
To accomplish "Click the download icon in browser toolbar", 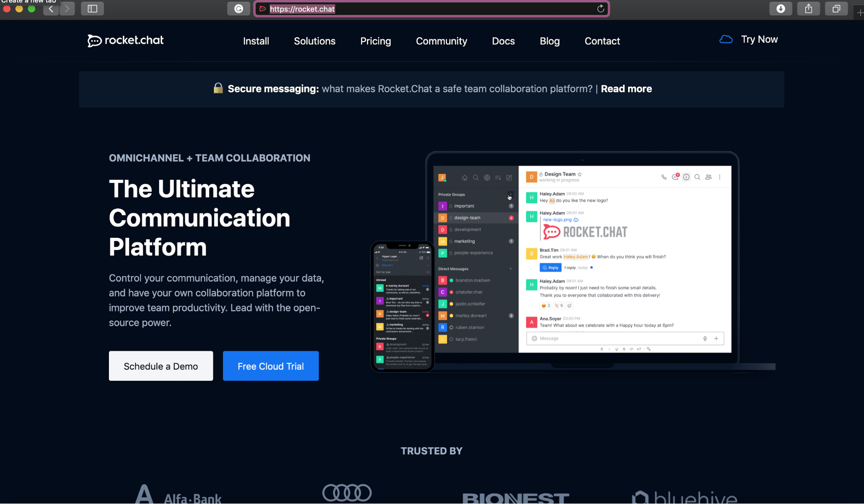I will tap(781, 8).
